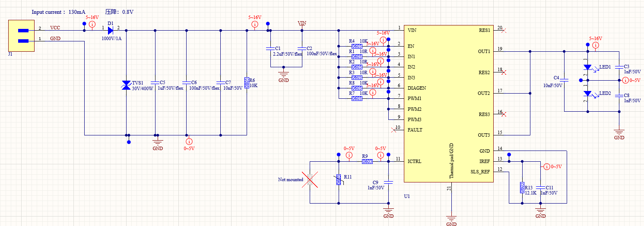Screen dimensions: 644x226
Task: Select the GND port under R13
Action: pyautogui.click(x=541, y=212)
